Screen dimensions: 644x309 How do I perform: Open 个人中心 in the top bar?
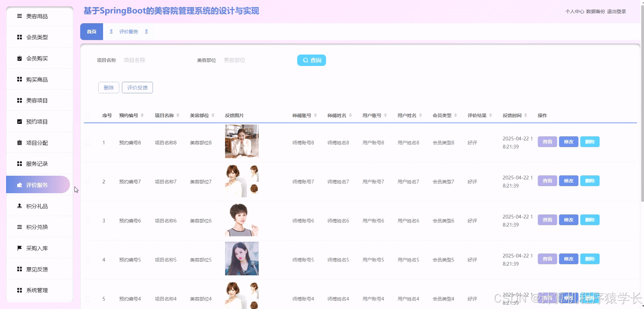tap(575, 11)
